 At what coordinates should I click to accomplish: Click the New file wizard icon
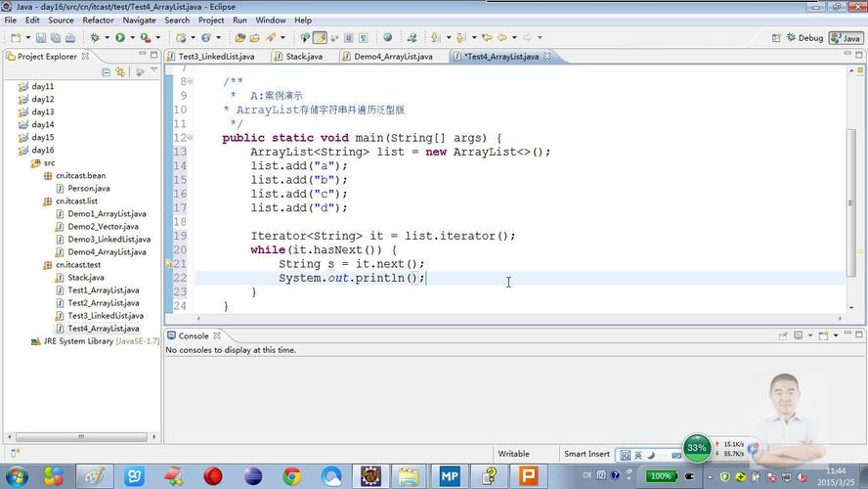pos(16,38)
